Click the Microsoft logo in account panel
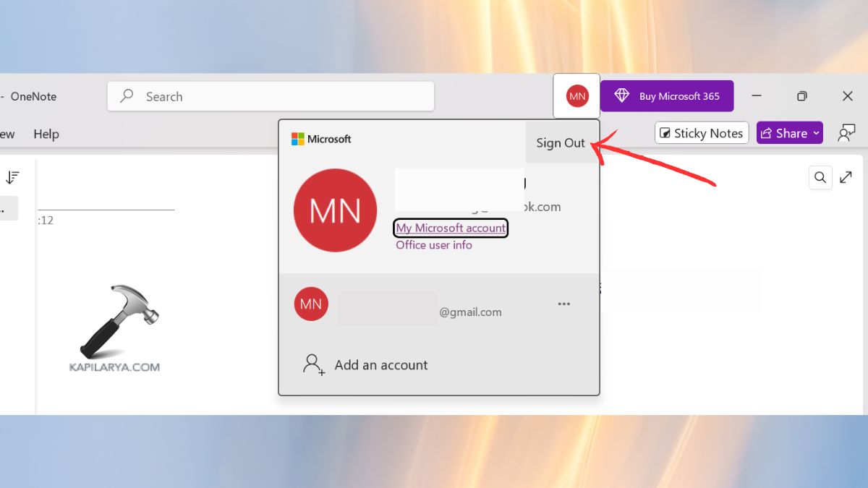The width and height of the screenshot is (868, 488). [x=321, y=139]
